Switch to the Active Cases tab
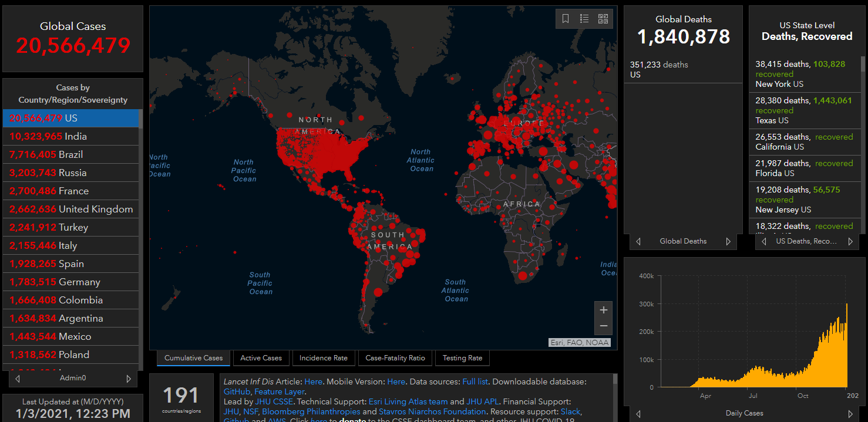This screenshot has height=422, width=868. 261,358
